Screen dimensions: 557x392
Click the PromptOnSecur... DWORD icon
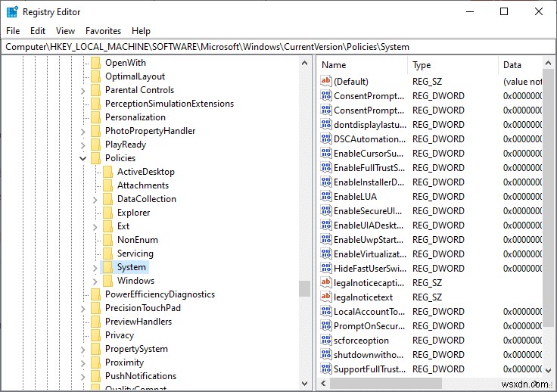point(325,325)
